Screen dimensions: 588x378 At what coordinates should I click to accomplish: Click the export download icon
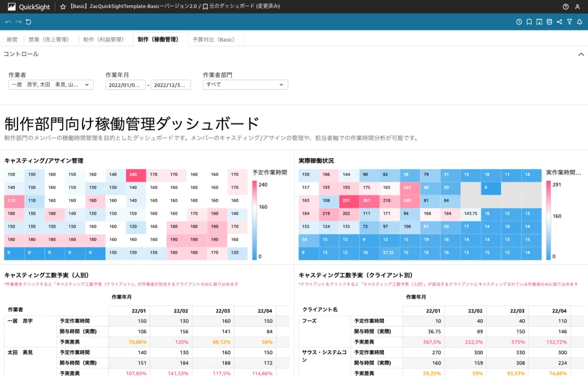539,22
